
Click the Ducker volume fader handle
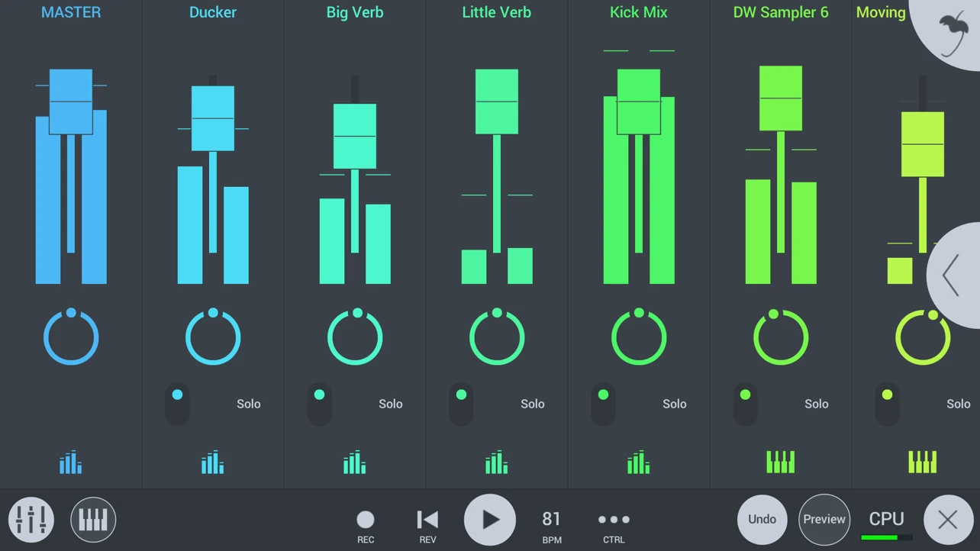[x=213, y=118]
